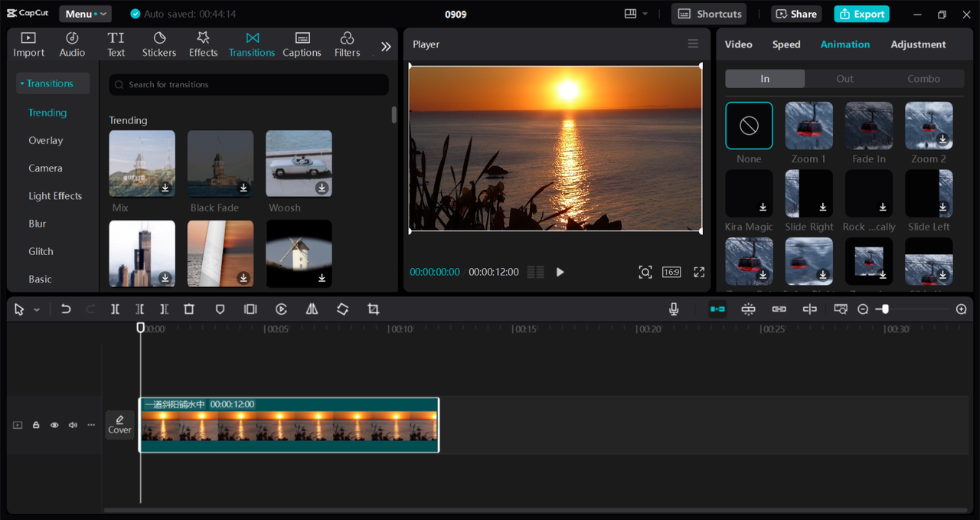Select the Light Effects category
The image size is (980, 520).
[x=55, y=196]
